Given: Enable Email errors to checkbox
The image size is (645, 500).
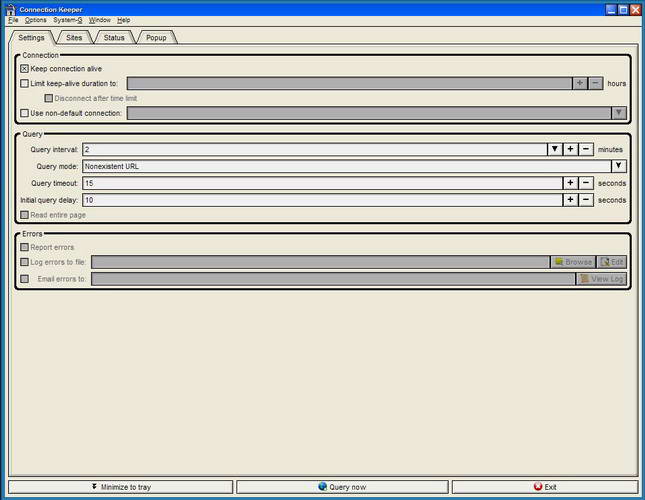Looking at the screenshot, I should pos(24,279).
